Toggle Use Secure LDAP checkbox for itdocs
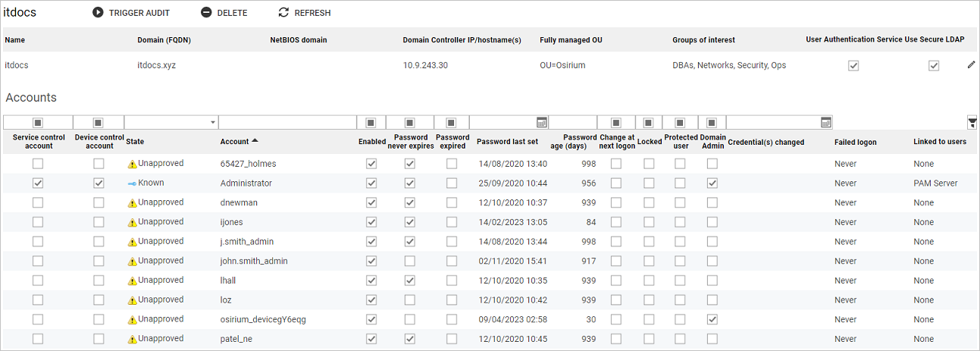Image resolution: width=980 pixels, height=351 pixels. click(x=934, y=66)
